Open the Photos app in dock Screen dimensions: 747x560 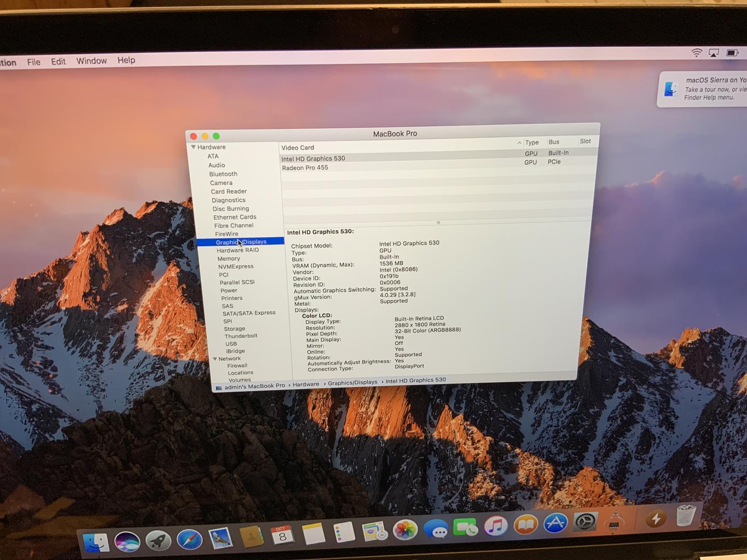tap(405, 530)
